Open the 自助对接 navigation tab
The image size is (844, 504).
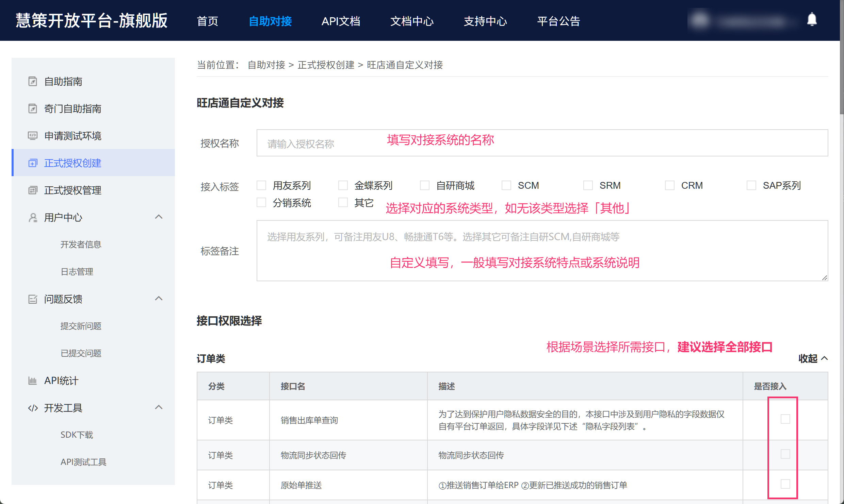270,21
